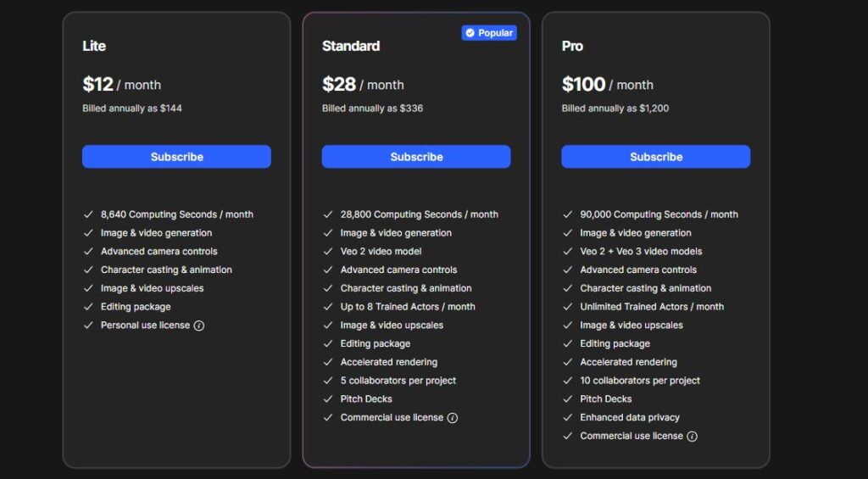Screen dimensions: 868x479
Task: Subscribe to the Pro plan
Action: (x=656, y=157)
